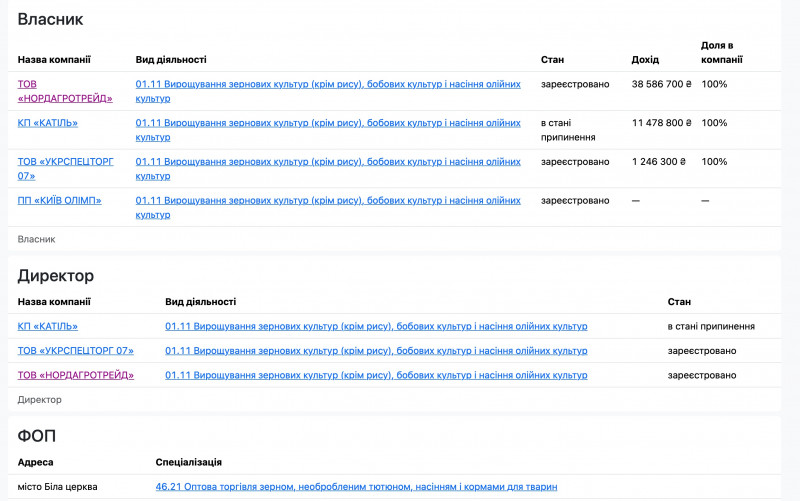This screenshot has width=800, height=501.
Task: Open ТОВ «УКРСПЕЦТОРГ 07» link in Директор table
Action: pos(76,350)
